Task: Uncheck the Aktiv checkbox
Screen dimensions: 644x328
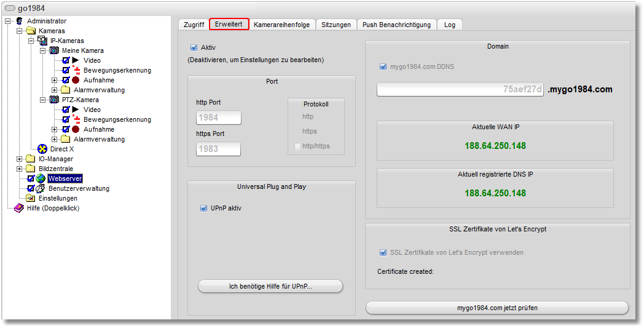Action: tap(194, 47)
